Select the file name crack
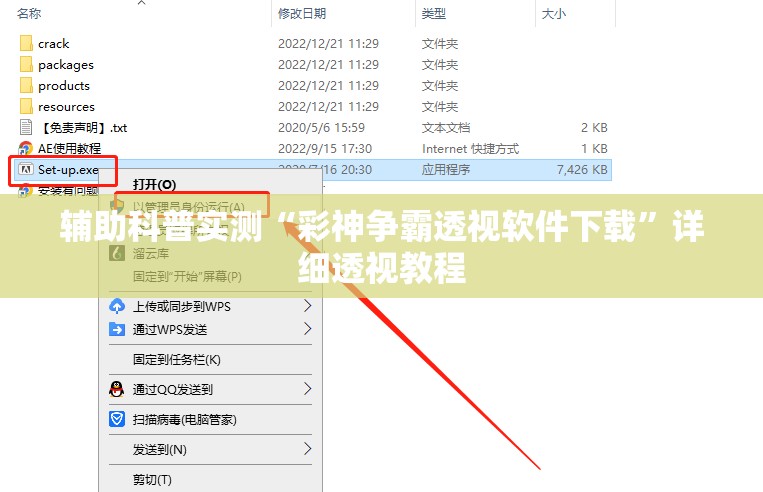Screen dimensions: 763x492 pyautogui.click(x=54, y=44)
